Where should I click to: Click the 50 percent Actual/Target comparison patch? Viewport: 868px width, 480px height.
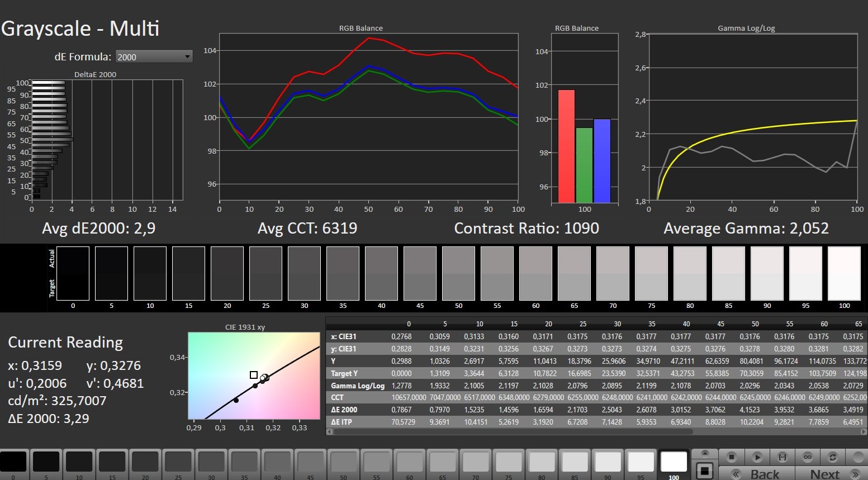pyautogui.click(x=458, y=274)
